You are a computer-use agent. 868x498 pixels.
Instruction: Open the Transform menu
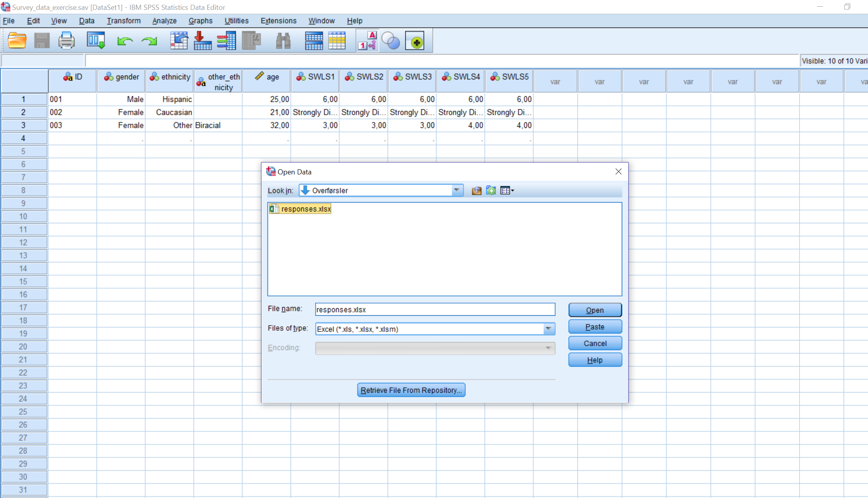[123, 21]
